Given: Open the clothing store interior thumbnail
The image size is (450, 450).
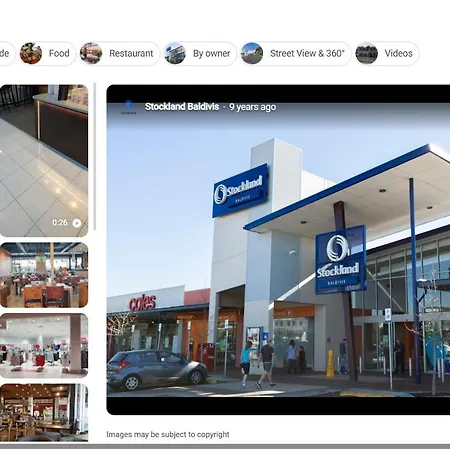Looking at the screenshot, I should point(44,346).
